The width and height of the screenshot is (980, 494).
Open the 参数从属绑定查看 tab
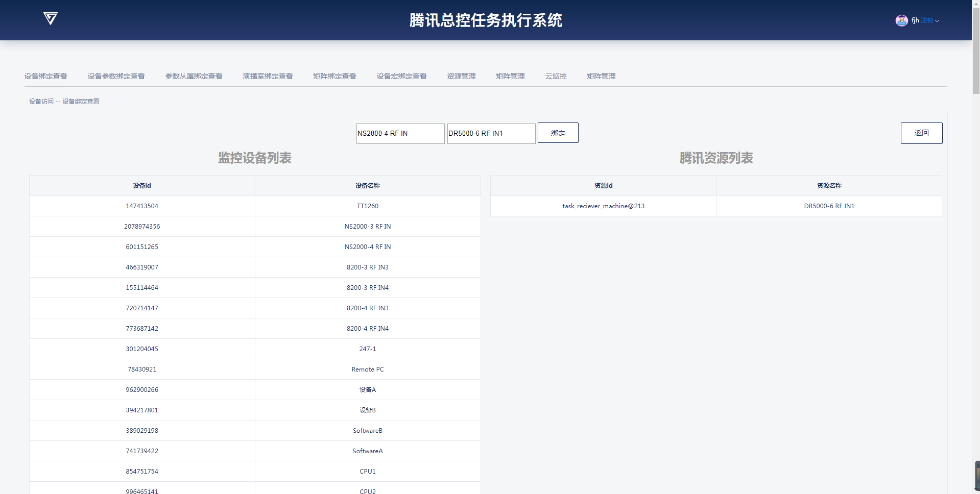194,76
